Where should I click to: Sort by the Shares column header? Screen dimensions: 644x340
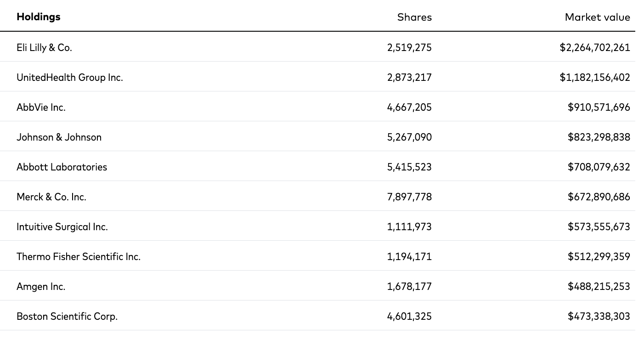(x=414, y=17)
